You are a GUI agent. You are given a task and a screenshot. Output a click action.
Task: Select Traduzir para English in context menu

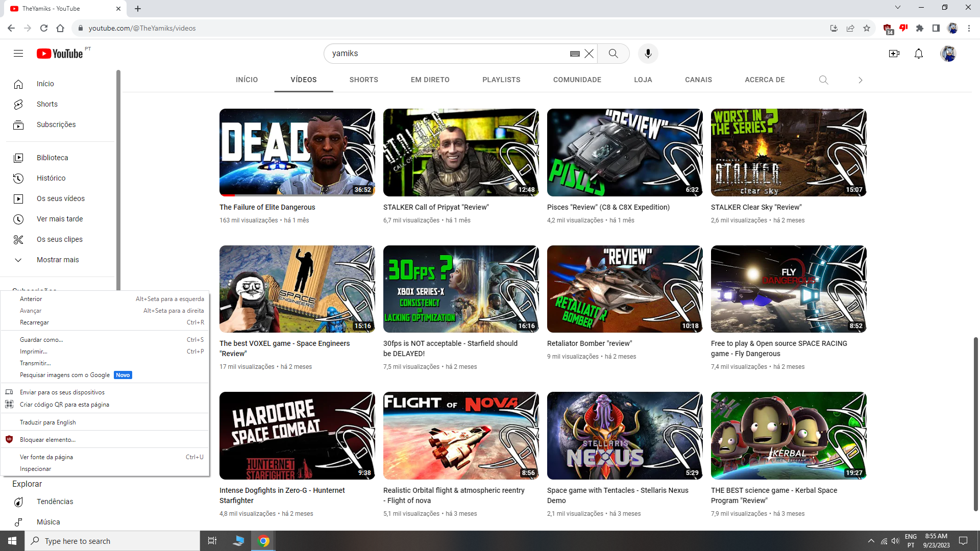pos(105,422)
